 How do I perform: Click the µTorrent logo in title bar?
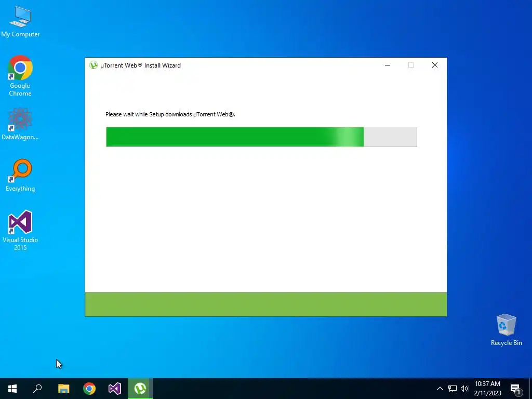tap(94, 65)
